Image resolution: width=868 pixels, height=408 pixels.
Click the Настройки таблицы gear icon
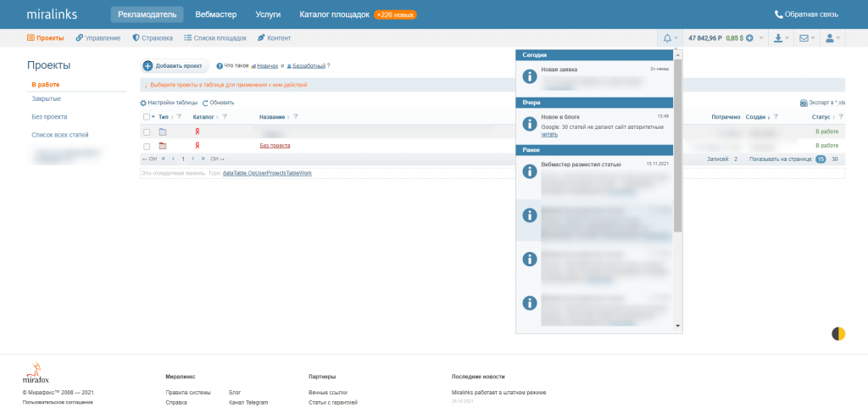143,103
